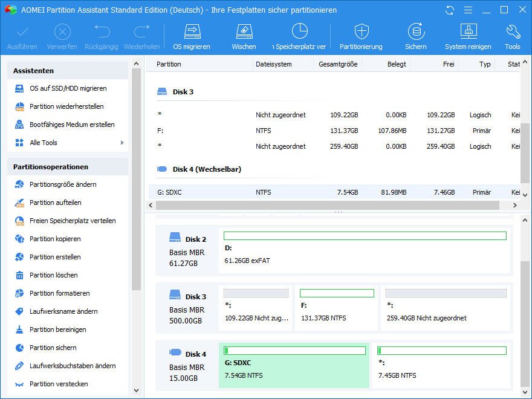Viewport: 532px width, 399px height.
Task: Choose Partition löschen operation
Action: 53,275
